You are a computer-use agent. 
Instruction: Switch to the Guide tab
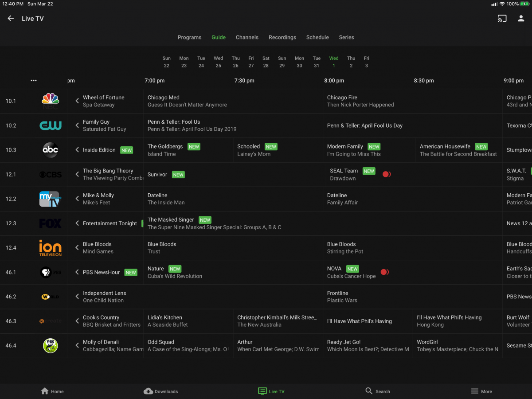219,37
